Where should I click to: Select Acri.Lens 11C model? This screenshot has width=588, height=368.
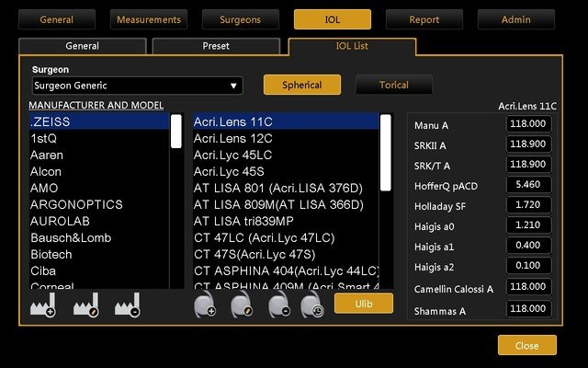[286, 121]
